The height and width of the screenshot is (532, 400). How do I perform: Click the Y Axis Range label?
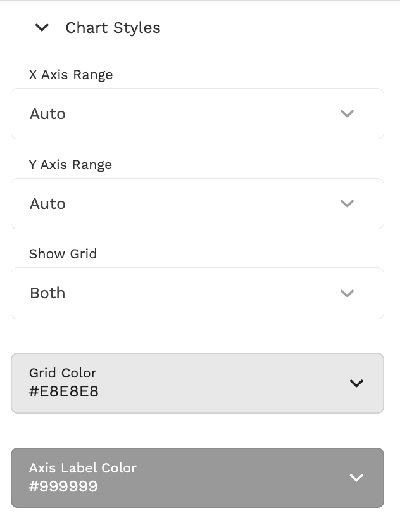(70, 165)
